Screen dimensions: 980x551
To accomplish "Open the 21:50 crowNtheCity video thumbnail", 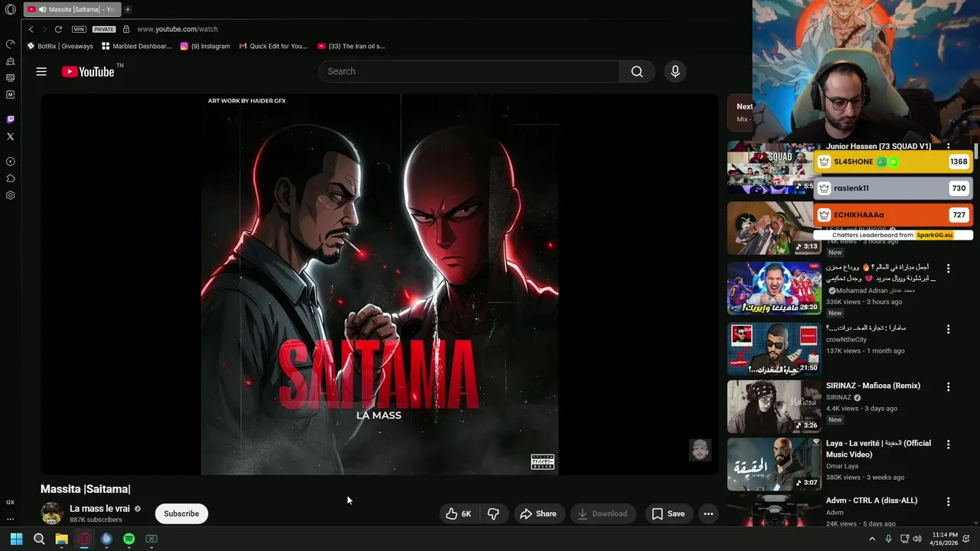I will click(774, 349).
